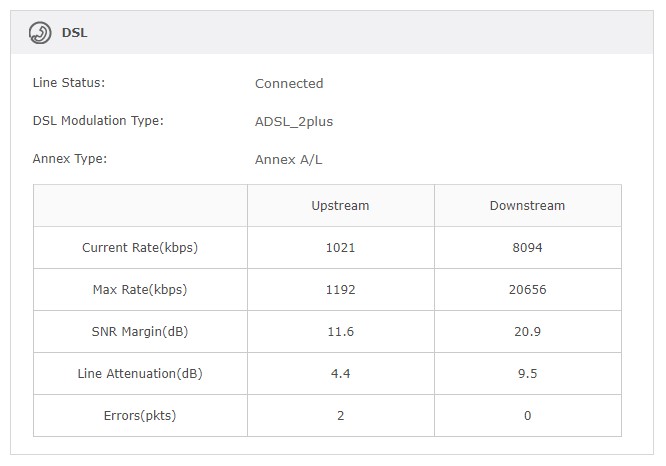666x466 pixels.
Task: Click the downstream max rate 20656
Action: click(x=527, y=290)
